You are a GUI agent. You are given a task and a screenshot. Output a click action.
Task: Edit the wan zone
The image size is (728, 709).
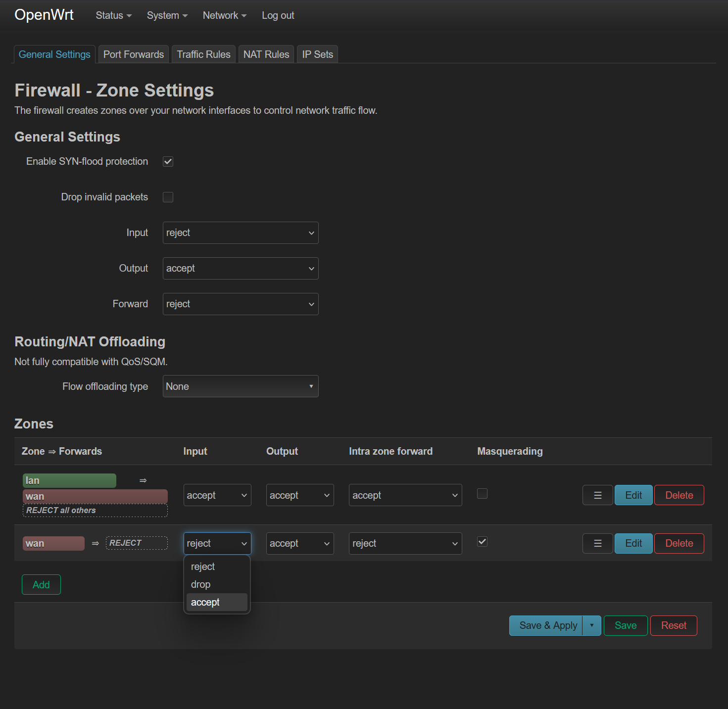point(633,543)
